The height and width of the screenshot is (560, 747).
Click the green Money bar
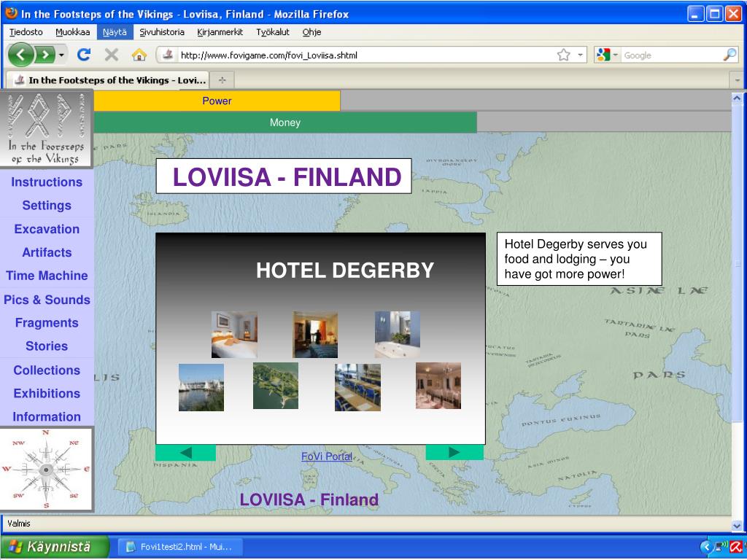click(285, 122)
